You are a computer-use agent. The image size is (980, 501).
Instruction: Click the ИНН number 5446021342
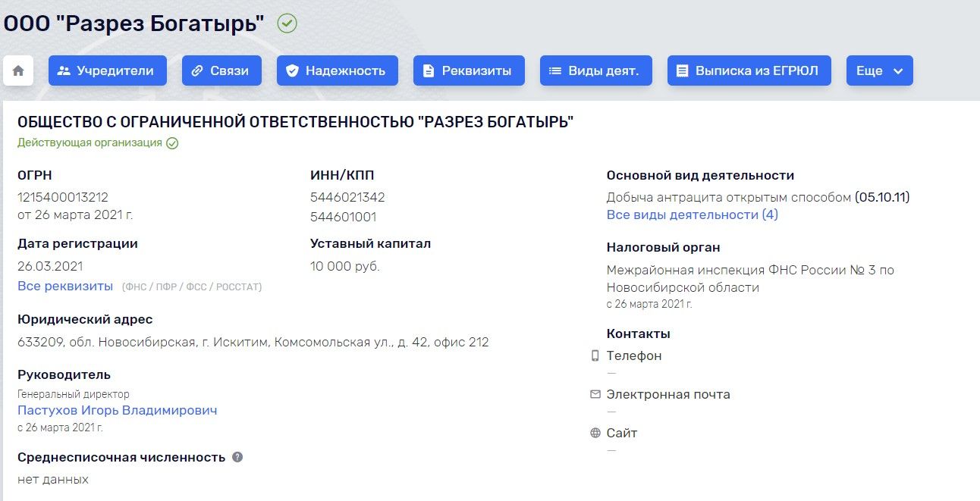click(x=347, y=197)
